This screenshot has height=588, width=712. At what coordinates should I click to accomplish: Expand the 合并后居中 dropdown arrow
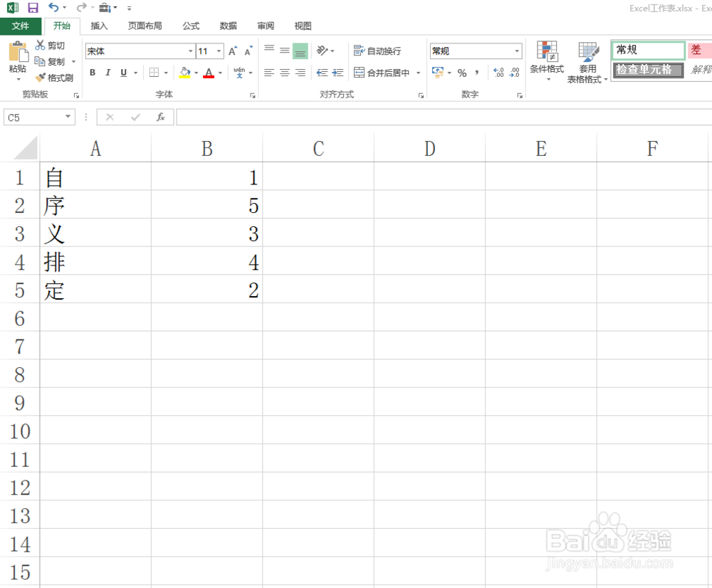click(x=418, y=73)
